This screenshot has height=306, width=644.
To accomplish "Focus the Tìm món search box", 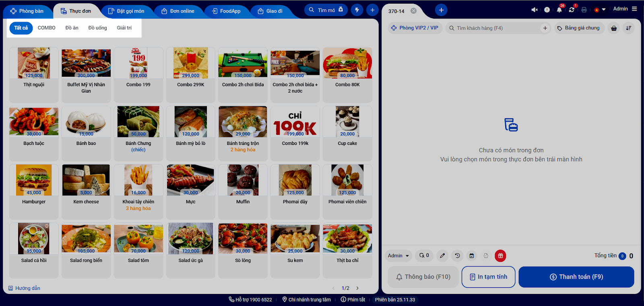I will tap(326, 10).
